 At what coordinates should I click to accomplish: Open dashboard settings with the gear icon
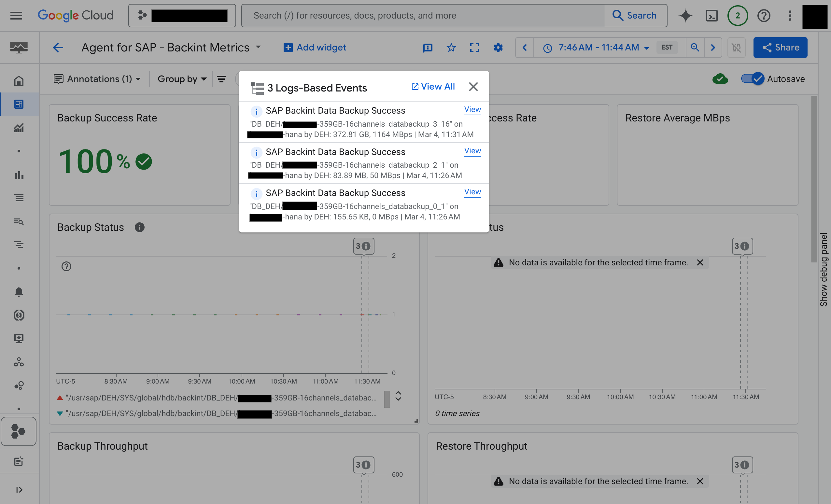click(498, 48)
